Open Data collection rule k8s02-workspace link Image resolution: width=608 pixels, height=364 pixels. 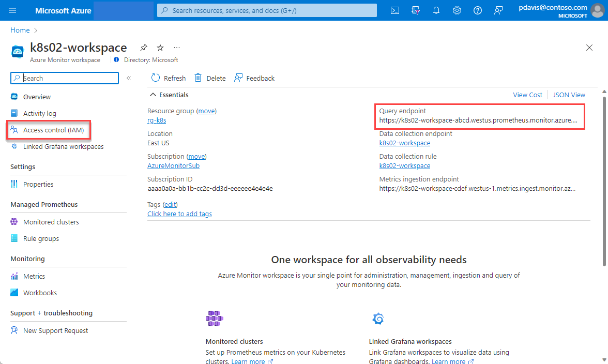[x=404, y=165]
